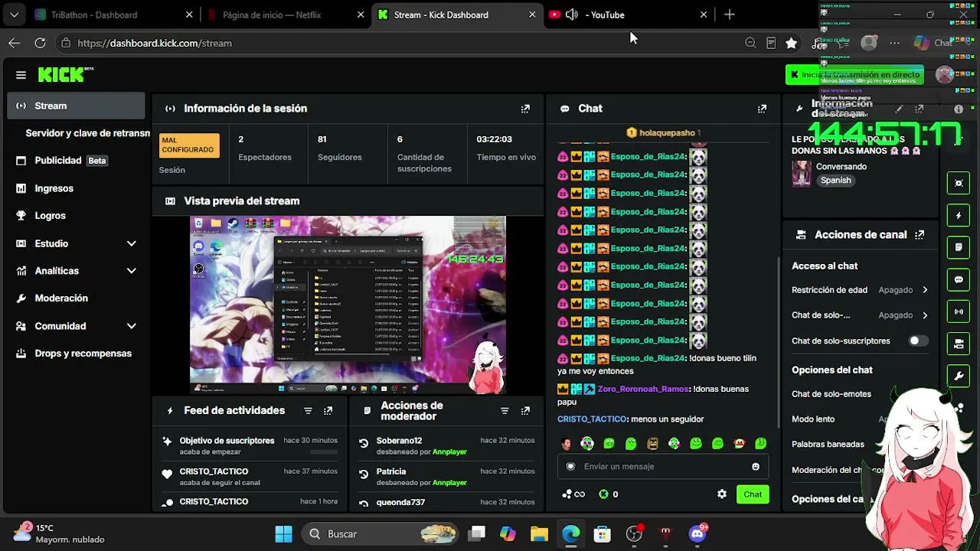Refresh the browser page
The image size is (980, 551).
coord(40,43)
